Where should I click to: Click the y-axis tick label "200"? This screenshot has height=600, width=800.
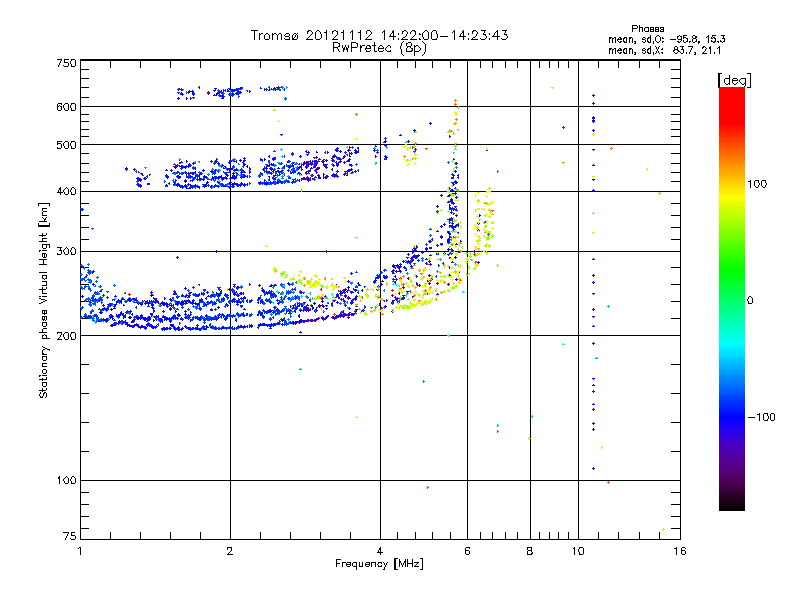(66, 336)
